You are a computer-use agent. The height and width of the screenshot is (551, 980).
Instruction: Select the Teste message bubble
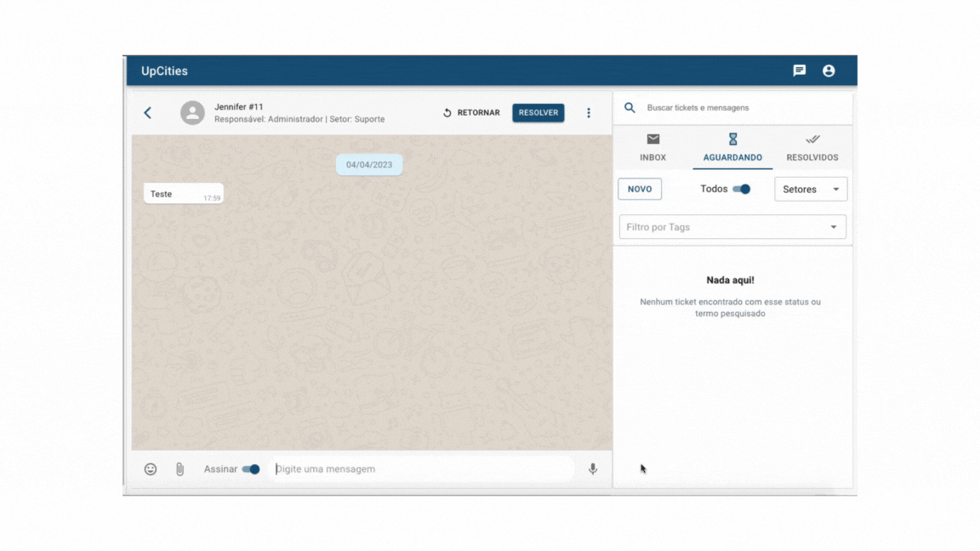click(183, 194)
